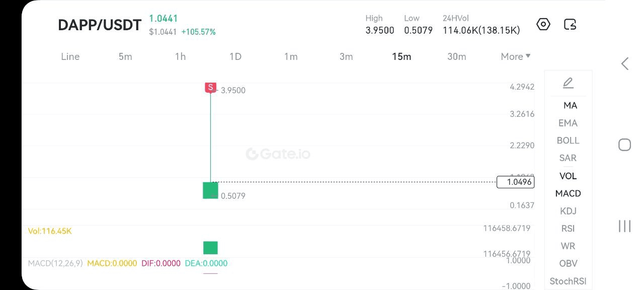Enable the StochRSI indicator
The image size is (644, 290).
point(568,281)
